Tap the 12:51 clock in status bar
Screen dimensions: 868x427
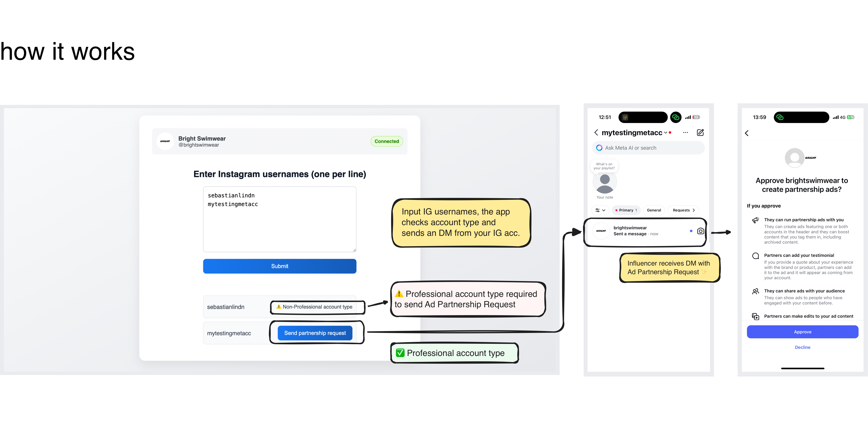605,117
